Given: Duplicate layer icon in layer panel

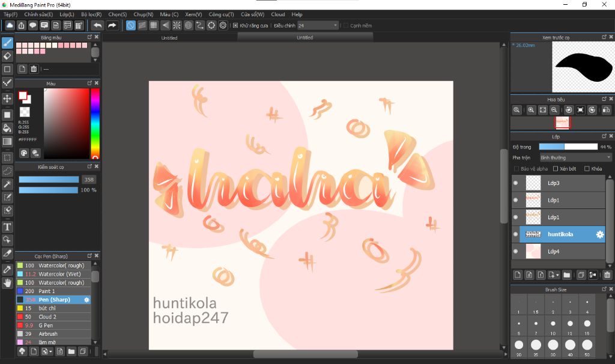Looking at the screenshot, I should click(x=581, y=275).
